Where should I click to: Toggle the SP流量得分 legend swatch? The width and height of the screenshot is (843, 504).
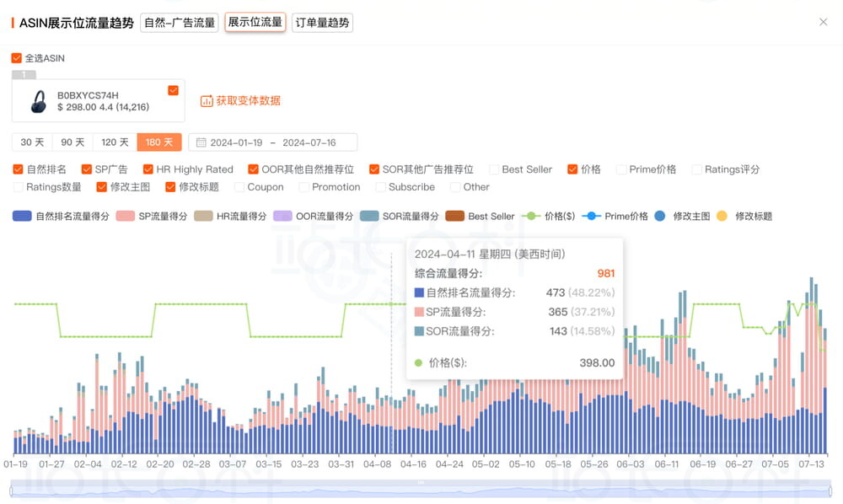[x=126, y=217]
